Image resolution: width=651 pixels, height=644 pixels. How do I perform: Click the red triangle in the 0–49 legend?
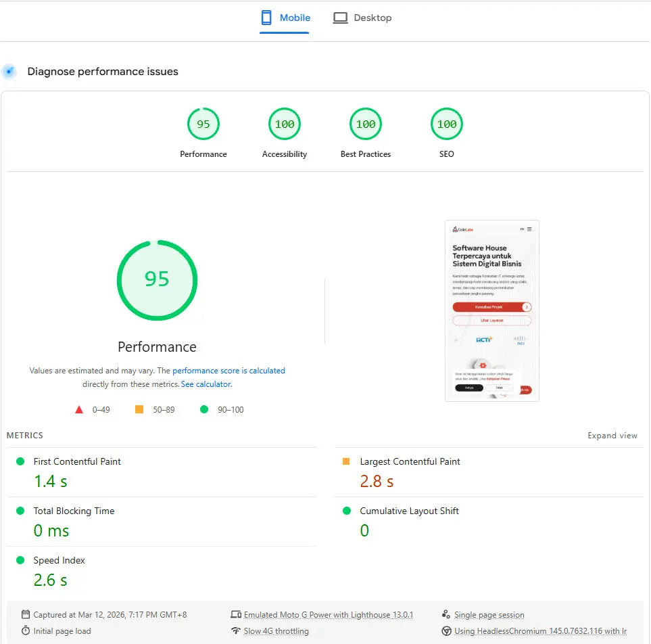click(78, 409)
